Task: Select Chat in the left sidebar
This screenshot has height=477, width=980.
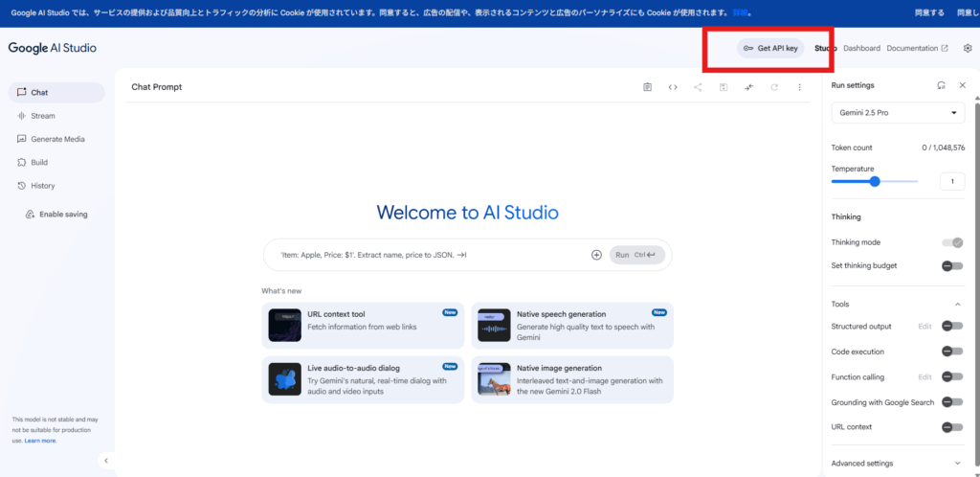Action: (56, 93)
